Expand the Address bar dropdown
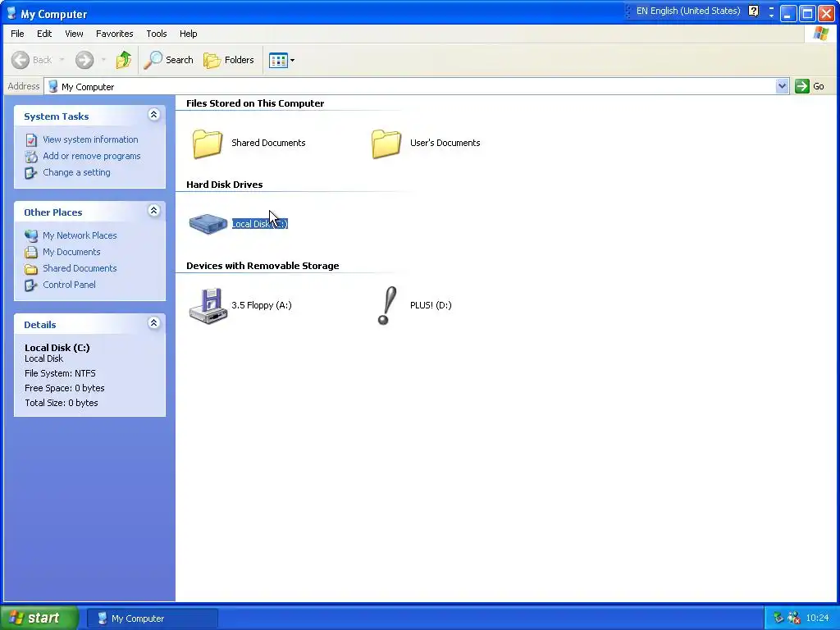This screenshot has height=630, width=840. click(x=782, y=85)
